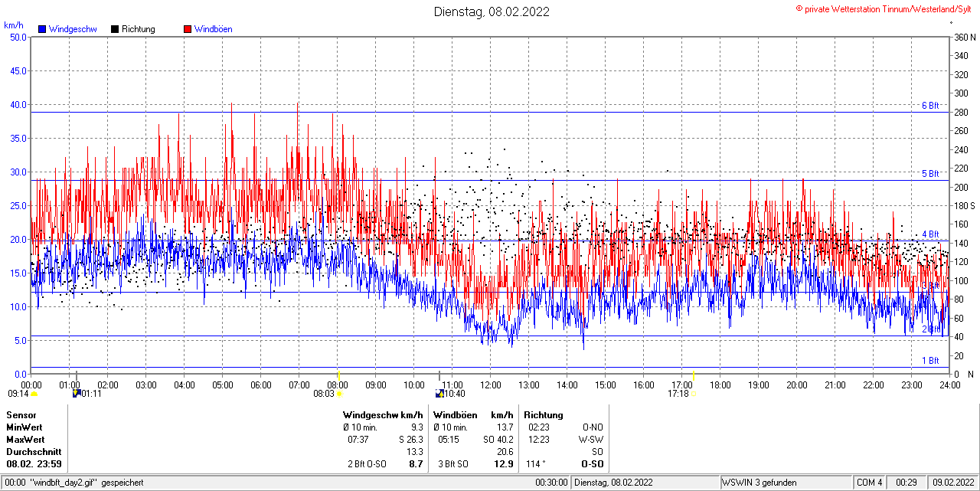
Task: Click the red Windböen legend swatch
Action: tap(188, 29)
